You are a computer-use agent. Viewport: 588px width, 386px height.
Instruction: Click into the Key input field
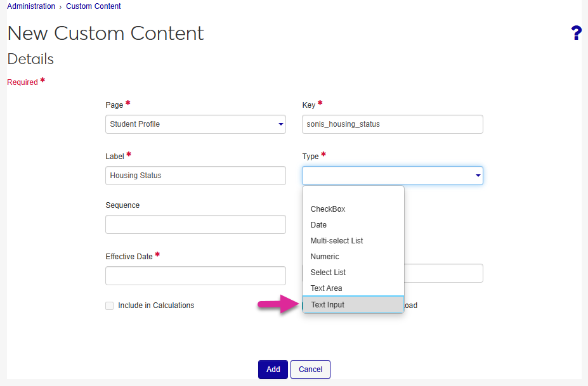[392, 124]
